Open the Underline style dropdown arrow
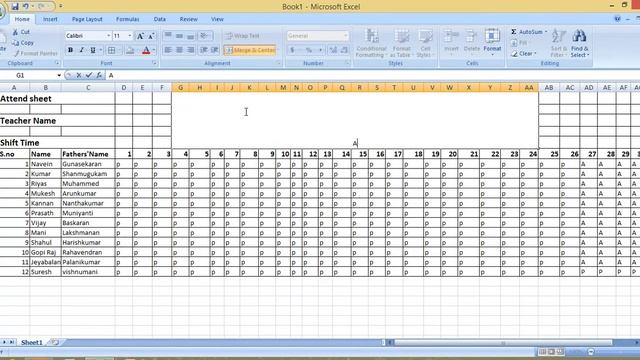This screenshot has width=640, height=360. (100, 50)
